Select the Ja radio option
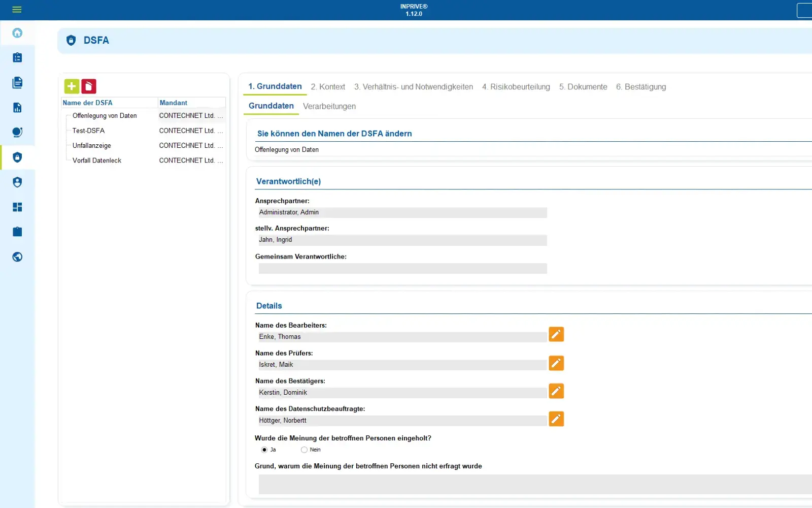This screenshot has height=508, width=812. pyautogui.click(x=264, y=450)
